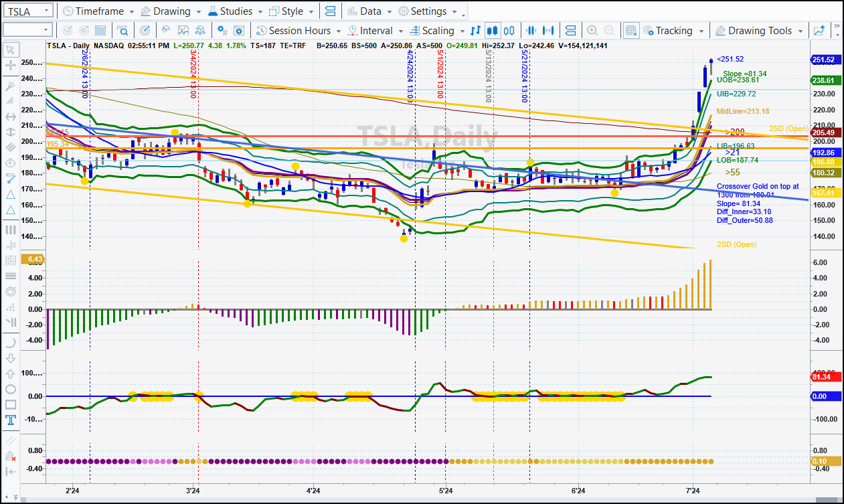The width and height of the screenshot is (844, 504).
Task: Select the upper triangle drawing tool
Action: (x=11, y=194)
